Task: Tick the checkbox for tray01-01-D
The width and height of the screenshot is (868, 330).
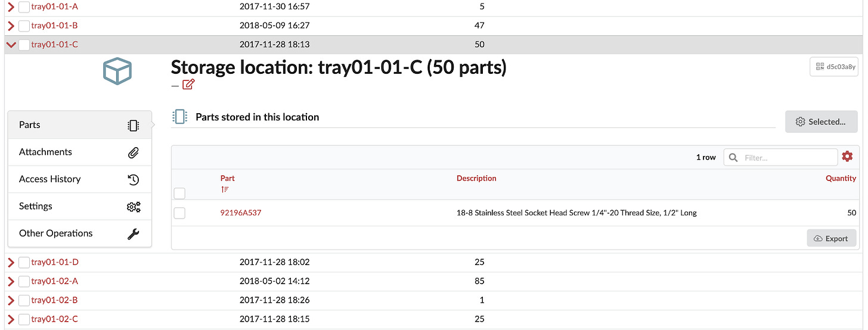Action: coord(24,262)
